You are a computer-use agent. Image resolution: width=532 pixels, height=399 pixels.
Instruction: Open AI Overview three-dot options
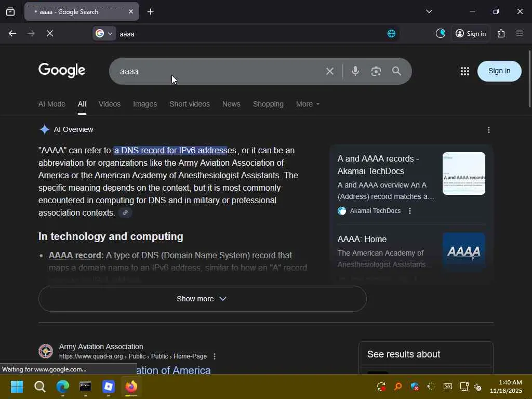[488, 129]
